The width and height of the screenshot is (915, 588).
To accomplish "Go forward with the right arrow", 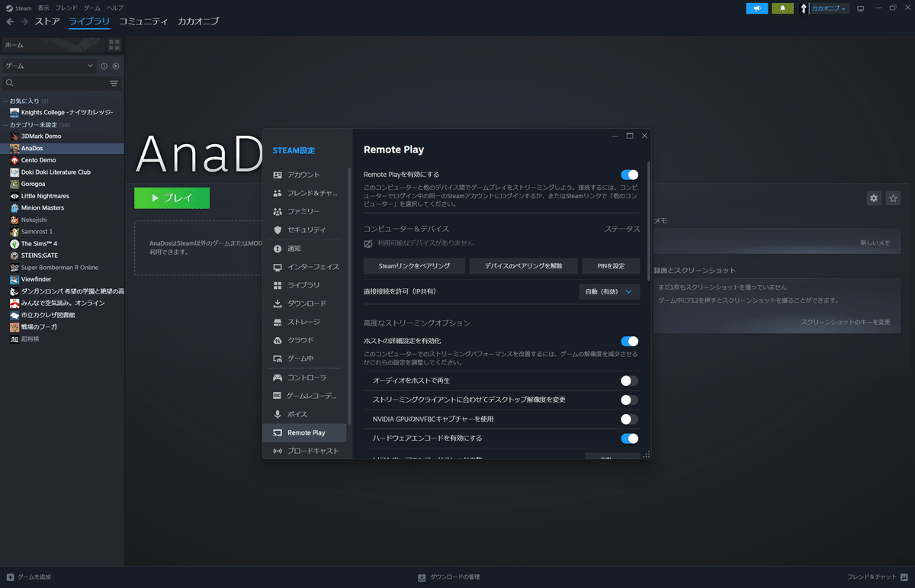I will coord(24,21).
